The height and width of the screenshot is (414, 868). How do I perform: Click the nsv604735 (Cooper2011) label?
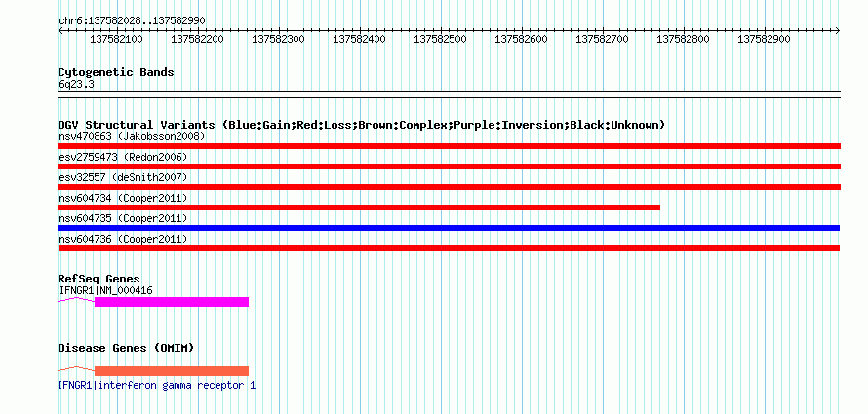click(123, 218)
